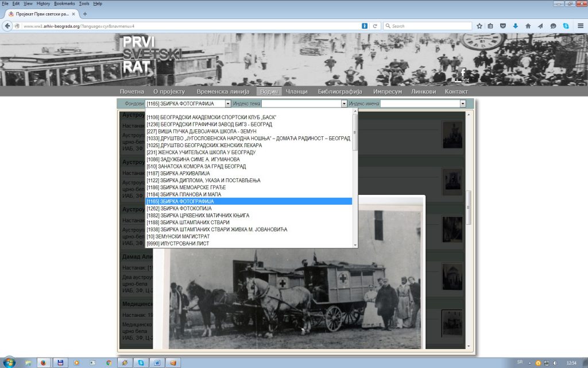Bookmark this page with the star icon
Image resolution: width=588 pixels, height=368 pixels.
(x=479, y=26)
